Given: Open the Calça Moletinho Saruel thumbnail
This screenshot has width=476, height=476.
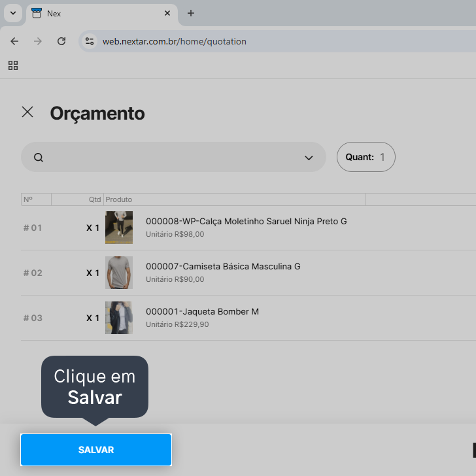Looking at the screenshot, I should (119, 228).
